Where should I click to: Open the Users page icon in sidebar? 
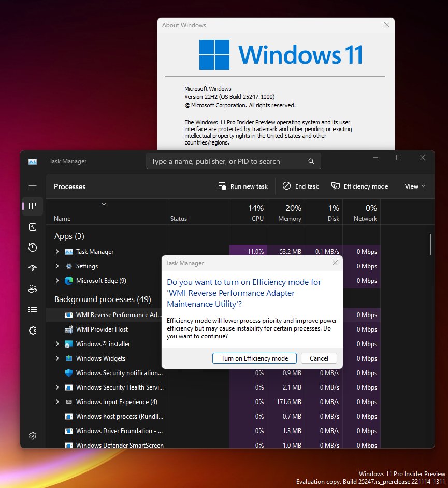coord(33,289)
